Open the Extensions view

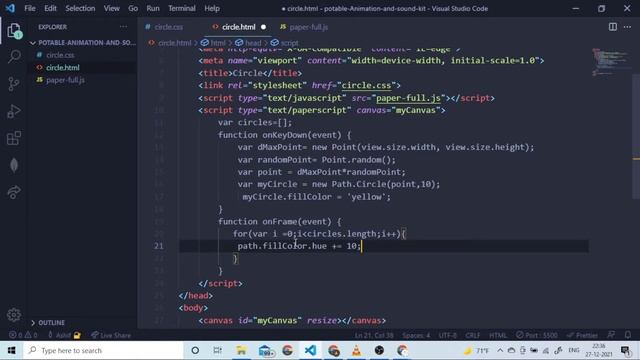14,138
